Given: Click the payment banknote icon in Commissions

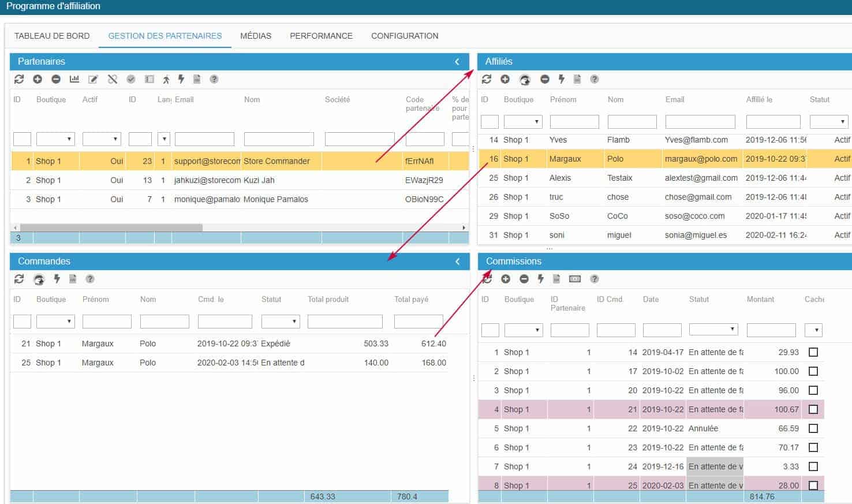Looking at the screenshot, I should 575,279.
